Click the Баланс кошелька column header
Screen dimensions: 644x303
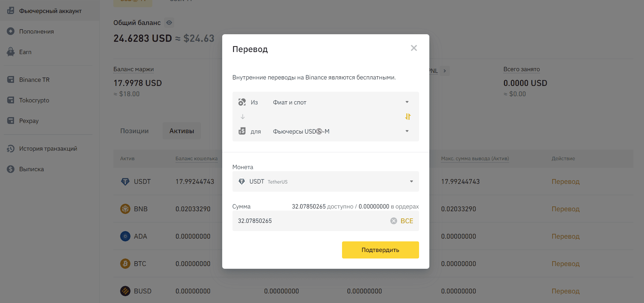click(x=197, y=159)
